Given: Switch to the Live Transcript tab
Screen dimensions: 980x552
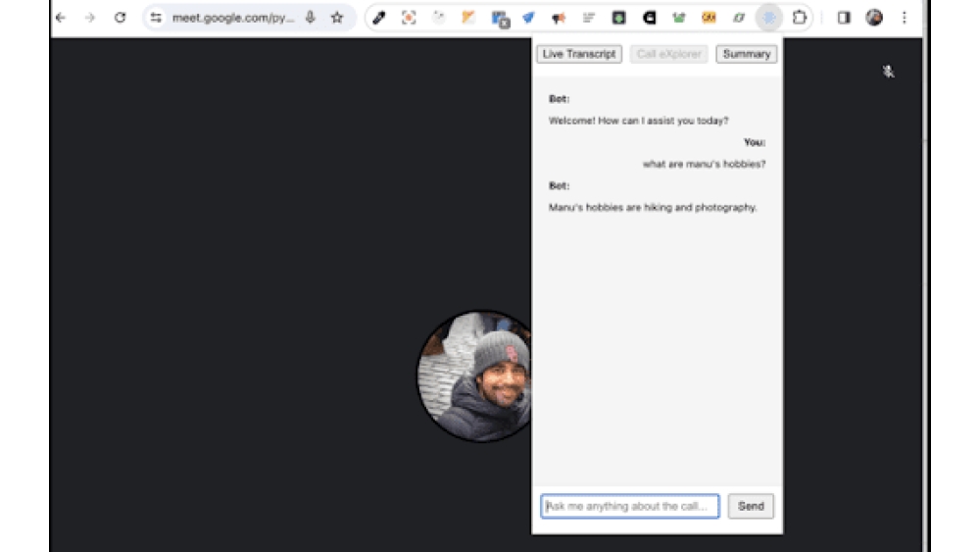Looking at the screenshot, I should coord(579,54).
